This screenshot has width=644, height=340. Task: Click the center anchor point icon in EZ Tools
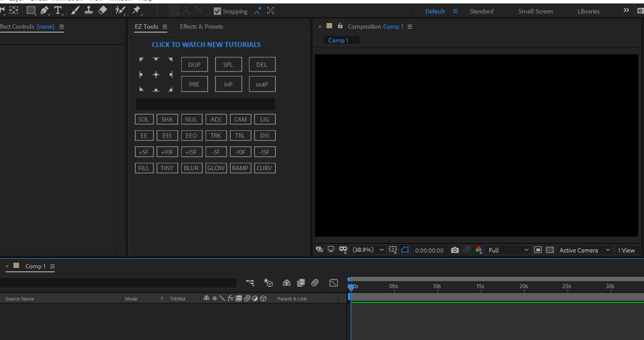(x=156, y=75)
